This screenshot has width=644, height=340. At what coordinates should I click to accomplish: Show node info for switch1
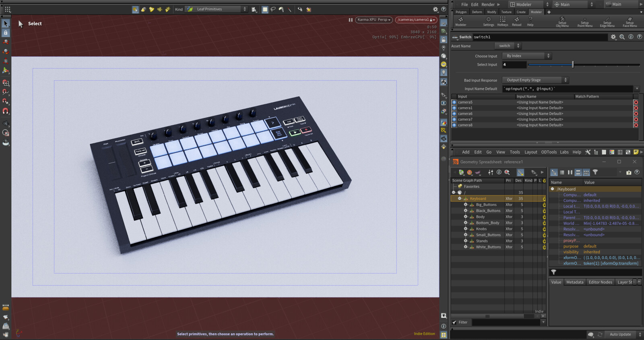631,37
